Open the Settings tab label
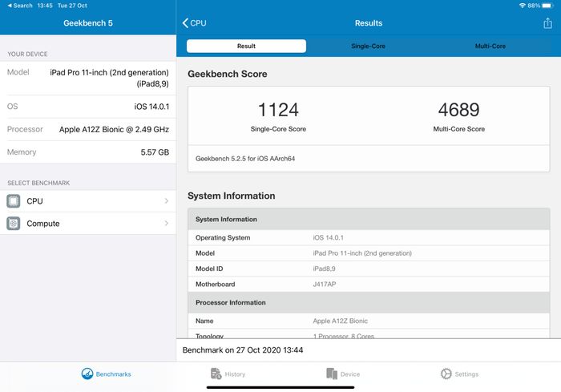The width and height of the screenshot is (561, 392). (466, 374)
